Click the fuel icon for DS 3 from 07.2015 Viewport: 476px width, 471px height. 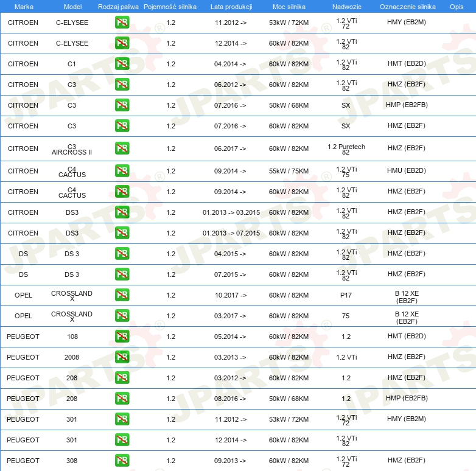pyautogui.click(x=122, y=274)
